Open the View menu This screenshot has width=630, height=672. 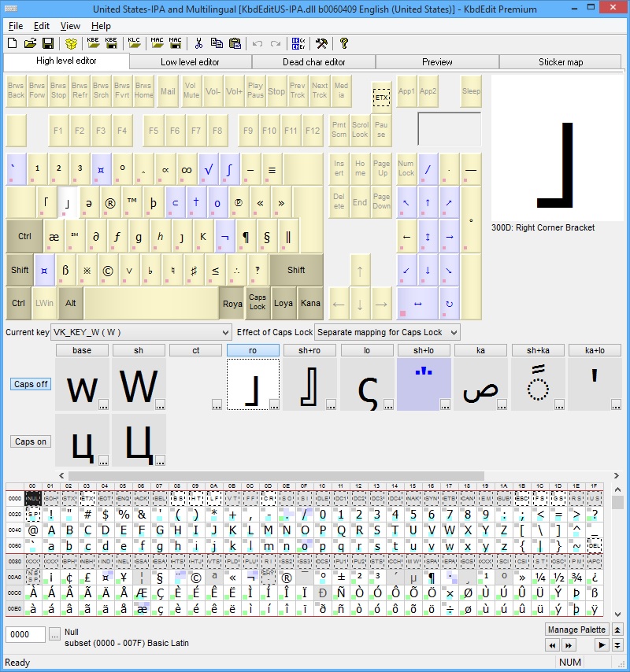pyautogui.click(x=70, y=26)
